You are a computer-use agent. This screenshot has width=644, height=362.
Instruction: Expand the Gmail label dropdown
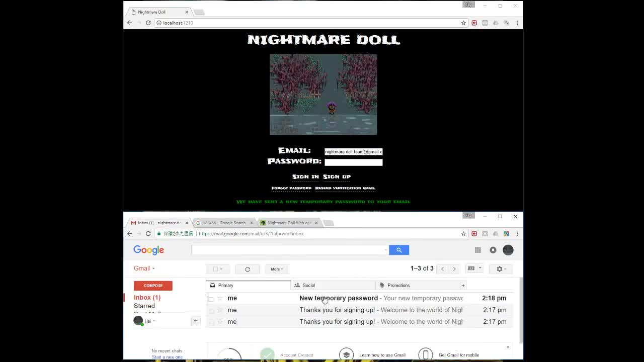coord(152,268)
